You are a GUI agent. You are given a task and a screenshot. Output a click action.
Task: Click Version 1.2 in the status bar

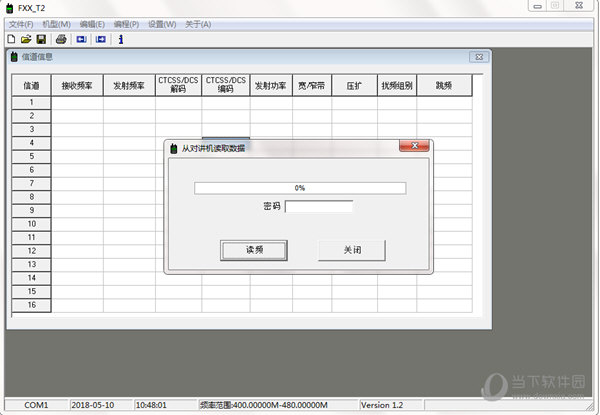pyautogui.click(x=382, y=405)
